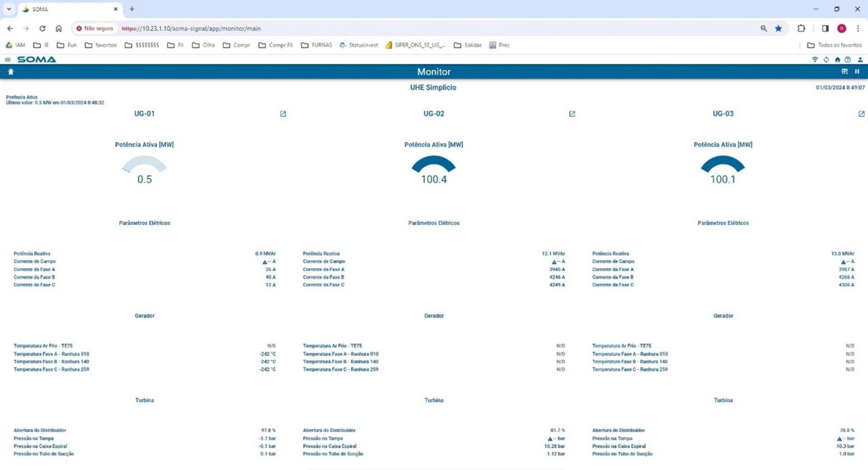
Task: Open the dashboard layout settings icon
Action: coord(844,72)
